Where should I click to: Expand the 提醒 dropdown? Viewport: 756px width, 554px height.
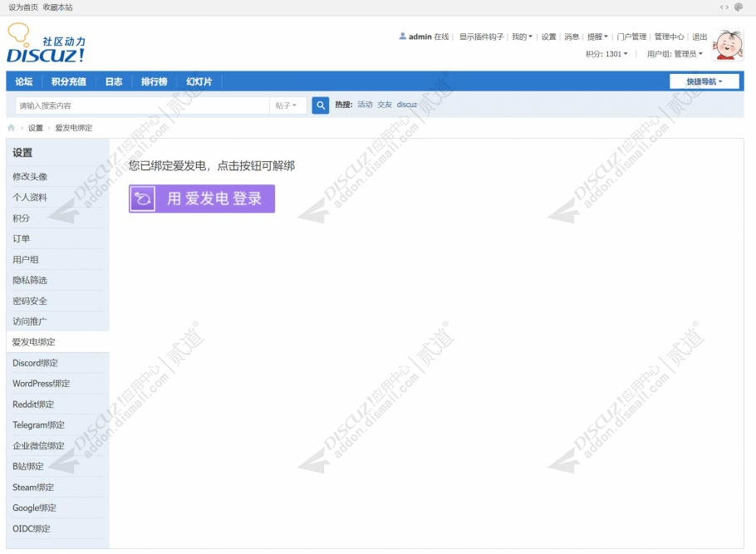[x=598, y=37]
